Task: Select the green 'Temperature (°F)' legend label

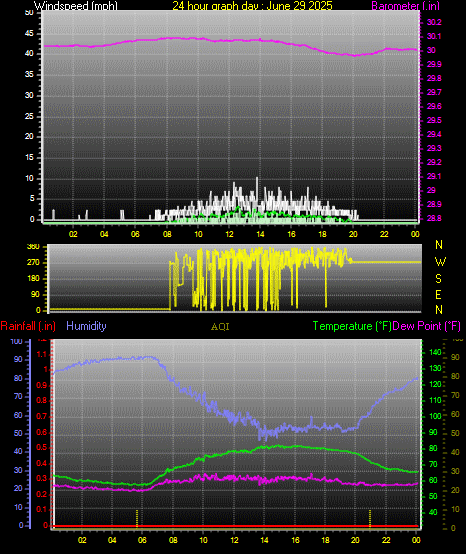Action: (352, 326)
